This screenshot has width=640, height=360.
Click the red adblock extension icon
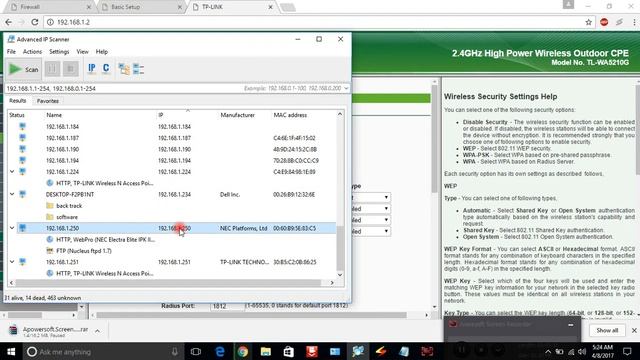pyautogui.click(x=604, y=22)
